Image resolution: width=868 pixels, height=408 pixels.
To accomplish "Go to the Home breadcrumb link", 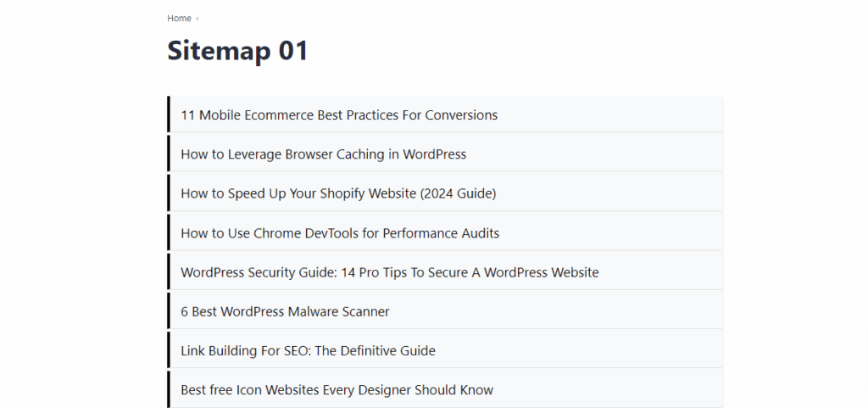I will click(179, 19).
